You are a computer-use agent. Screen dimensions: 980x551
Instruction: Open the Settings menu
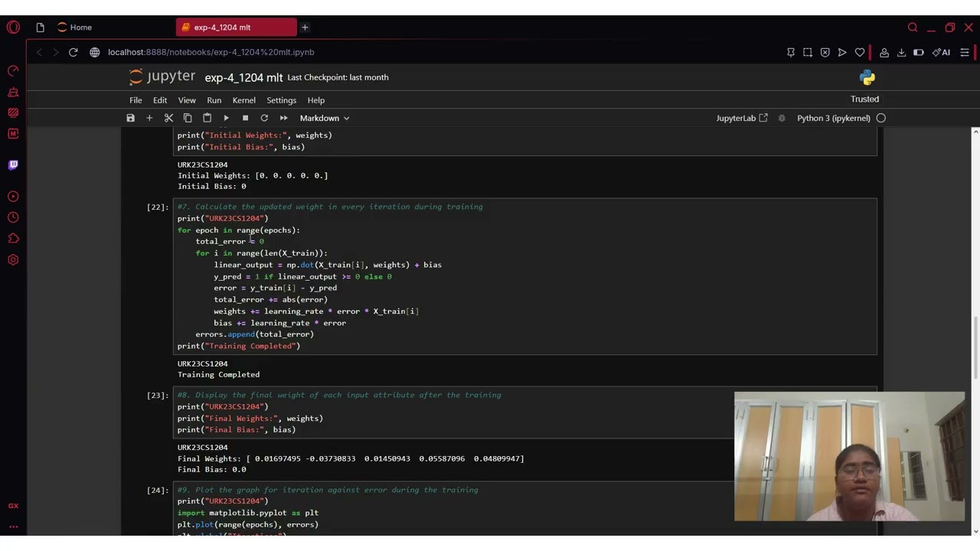coord(281,100)
